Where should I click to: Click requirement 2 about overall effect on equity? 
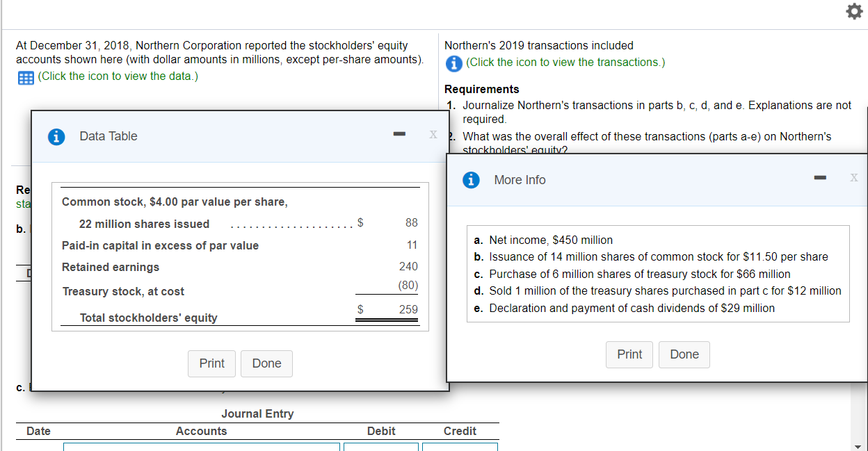pyautogui.click(x=647, y=143)
